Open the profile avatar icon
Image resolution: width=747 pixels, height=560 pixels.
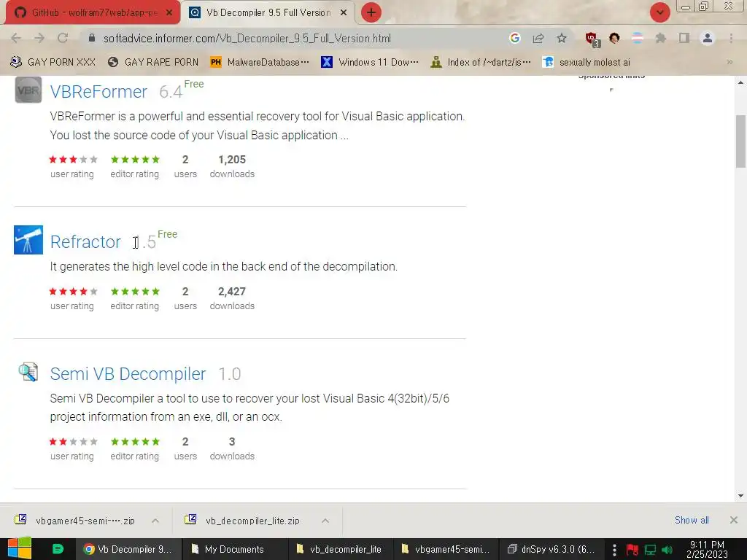point(708,38)
